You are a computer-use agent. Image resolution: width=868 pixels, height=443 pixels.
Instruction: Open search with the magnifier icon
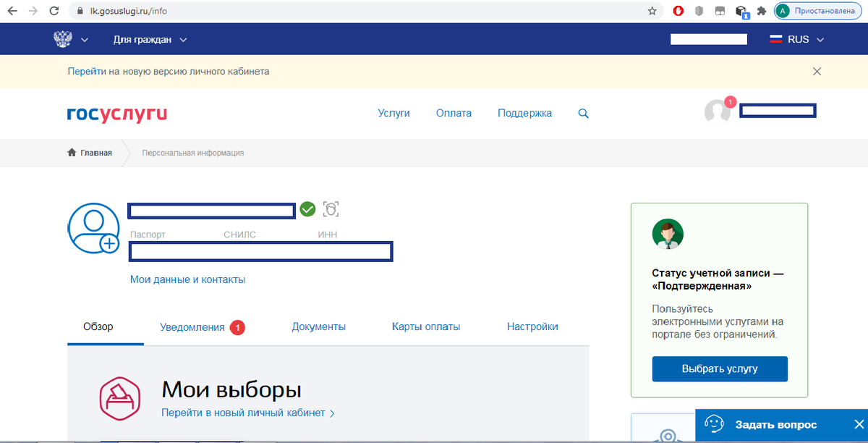point(583,113)
